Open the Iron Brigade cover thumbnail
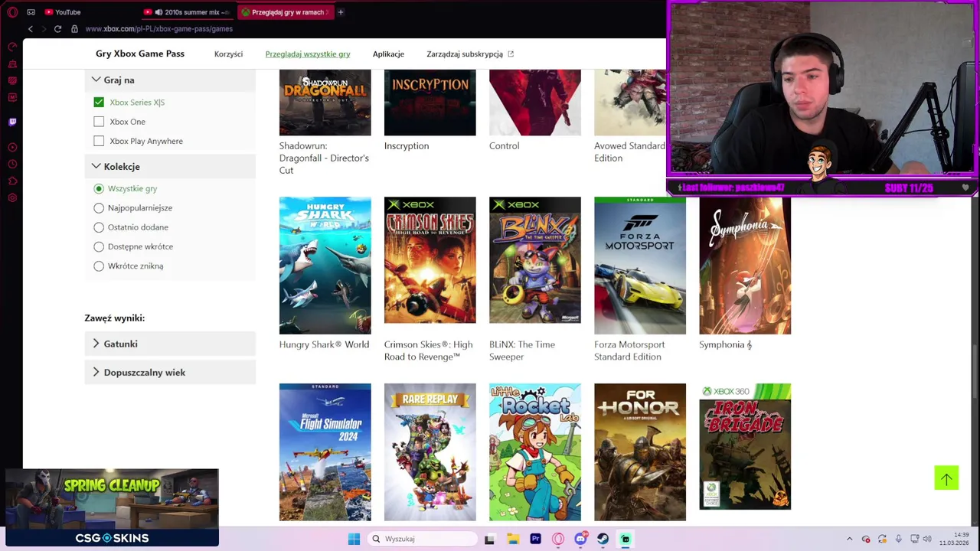Screen dimensions: 980x551 pyautogui.click(x=745, y=447)
